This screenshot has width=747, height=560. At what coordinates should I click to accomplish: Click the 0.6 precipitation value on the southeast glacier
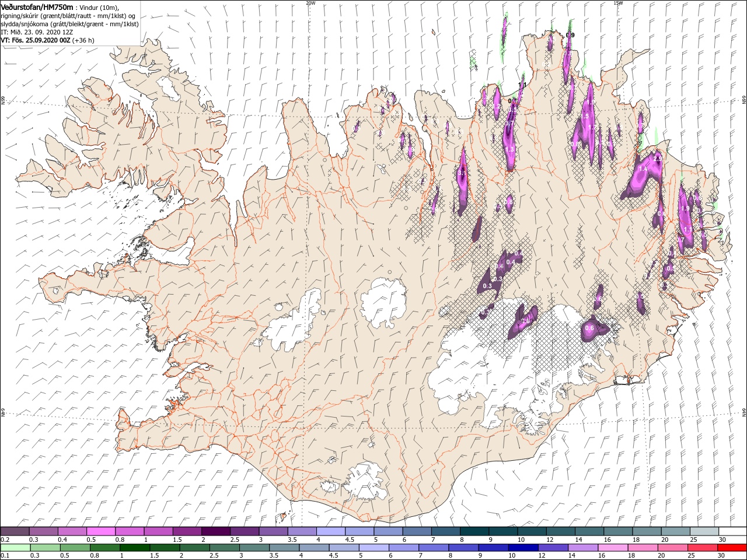coord(589,328)
